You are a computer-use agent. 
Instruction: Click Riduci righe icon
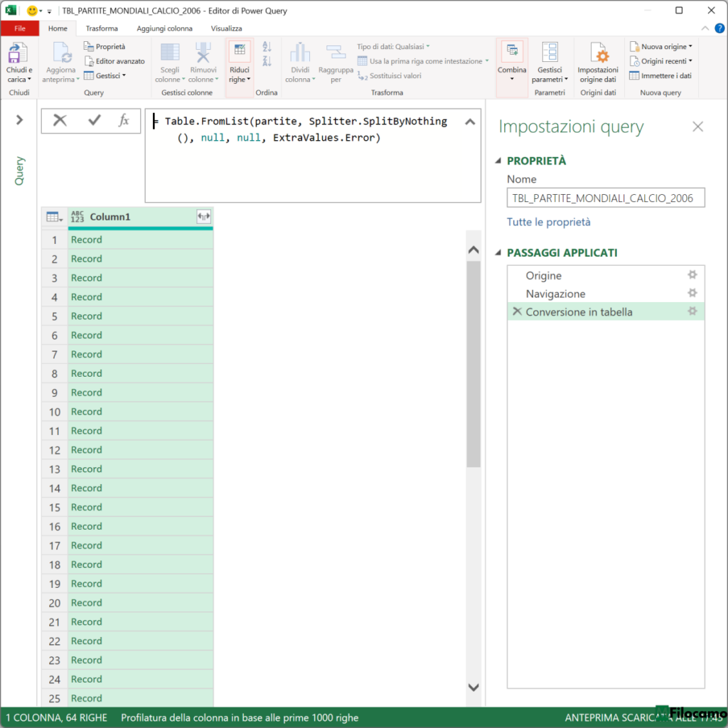point(240,51)
